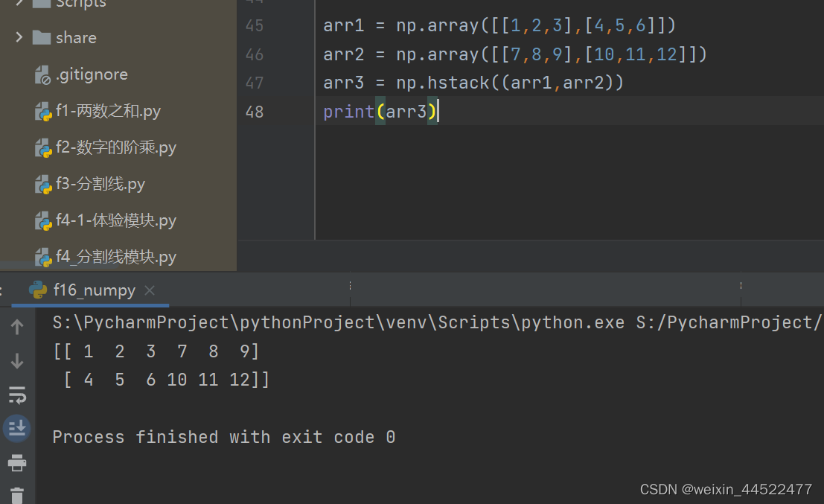Switch to the f16_numpy run tab
This screenshot has width=824, height=504.
tap(94, 290)
